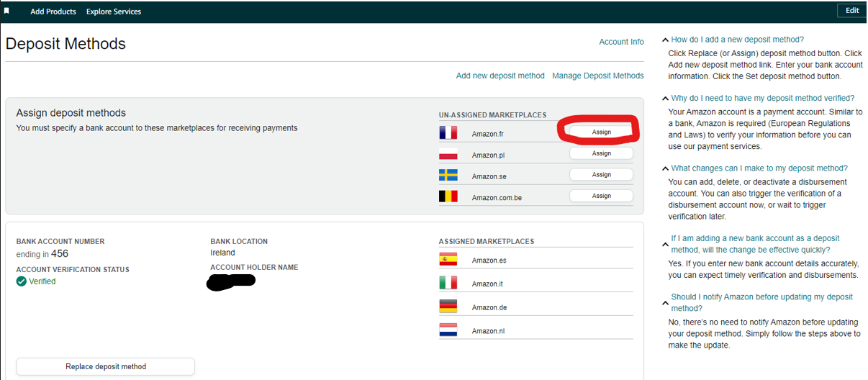Collapse 'What changes can I make' chevron
Screen dimensions: 868x380
665,168
